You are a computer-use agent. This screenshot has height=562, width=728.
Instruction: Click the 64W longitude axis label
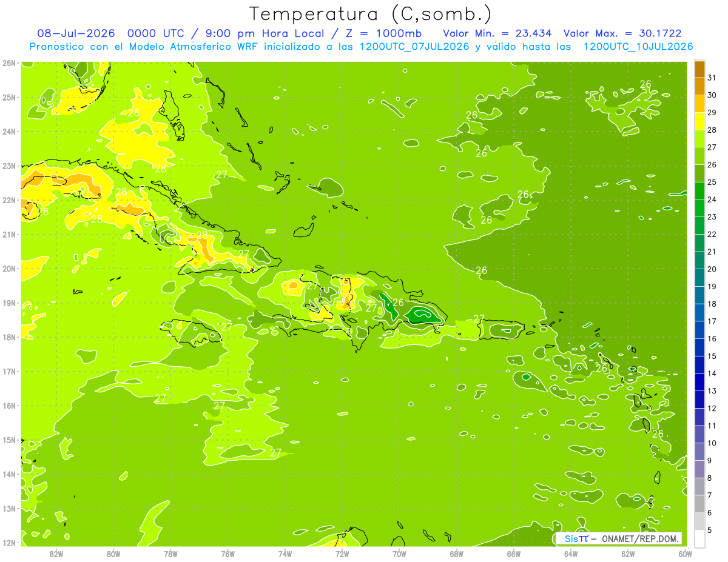coord(571,554)
